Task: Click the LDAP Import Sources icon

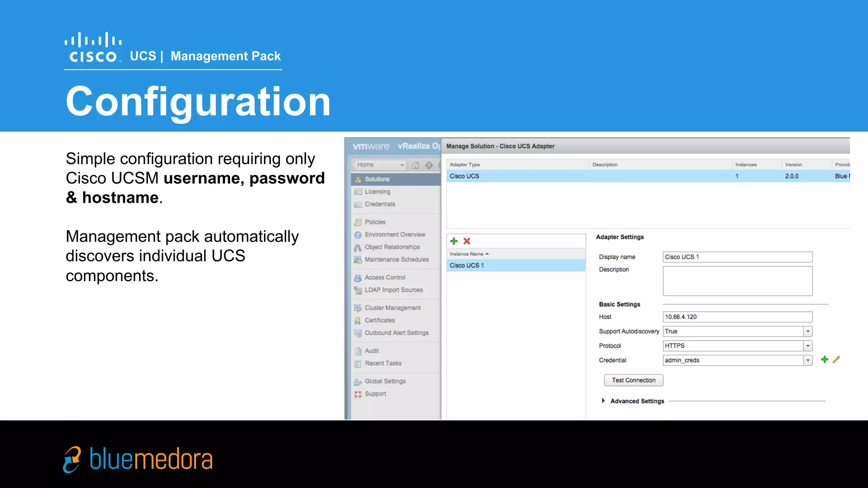Action: (x=358, y=291)
